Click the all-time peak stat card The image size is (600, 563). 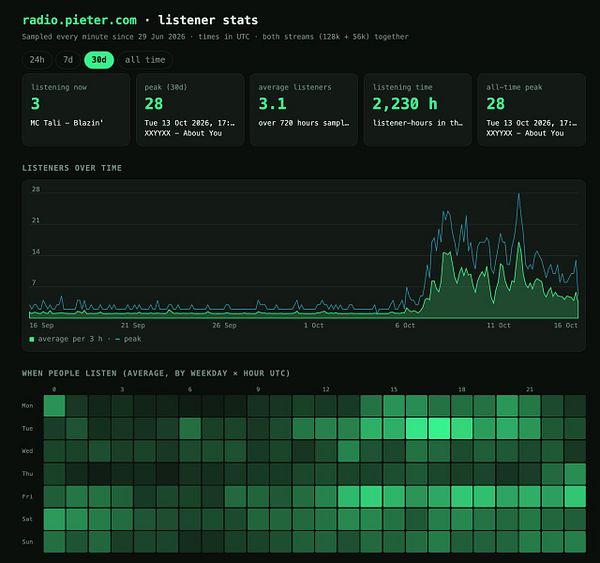point(532,110)
